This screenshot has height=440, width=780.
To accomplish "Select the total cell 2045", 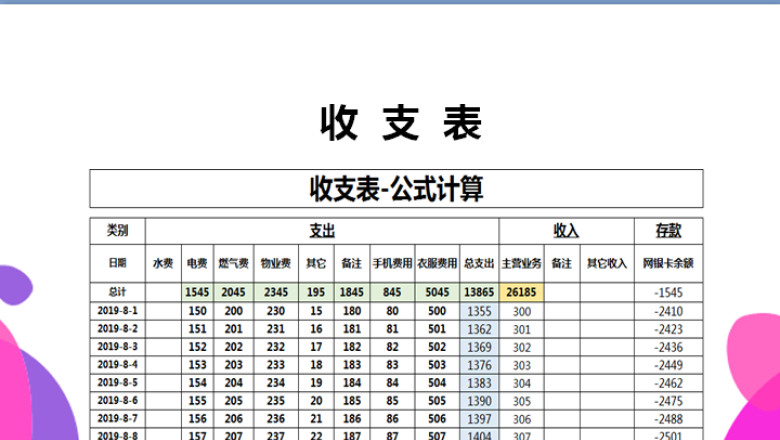I will point(233,292).
